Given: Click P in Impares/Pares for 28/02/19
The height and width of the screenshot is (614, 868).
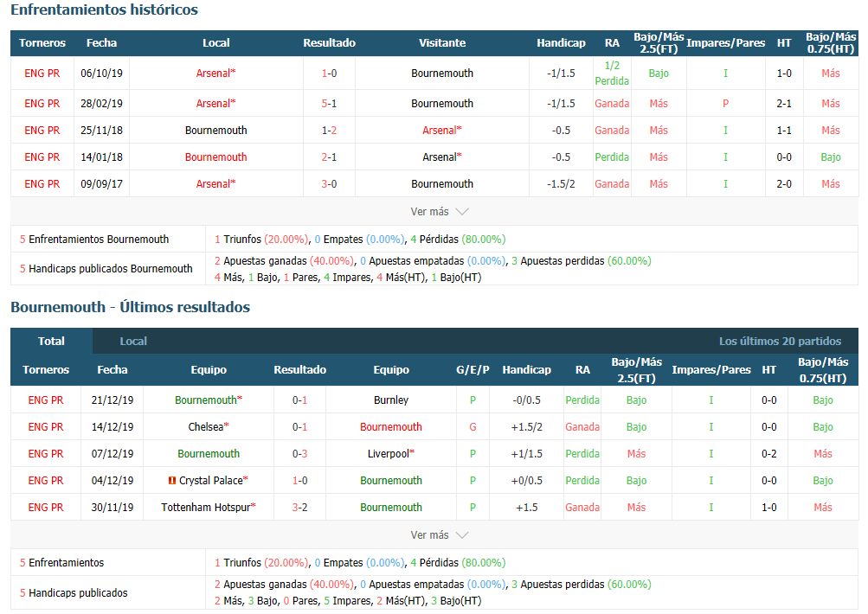Looking at the screenshot, I should 726,104.
